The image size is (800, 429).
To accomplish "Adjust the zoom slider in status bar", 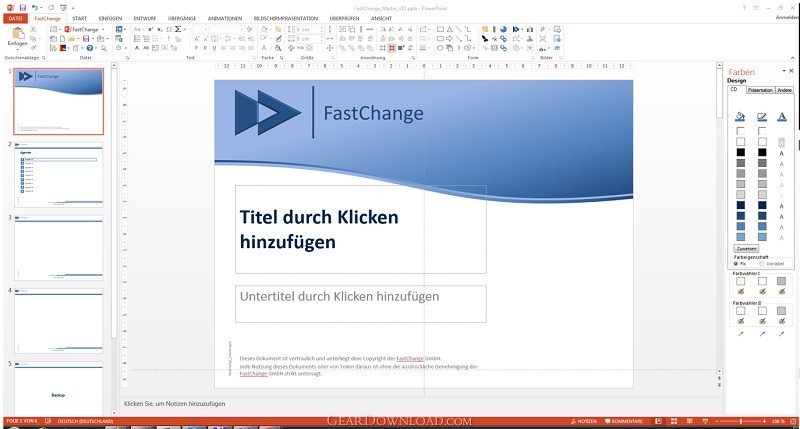I will click(741, 421).
